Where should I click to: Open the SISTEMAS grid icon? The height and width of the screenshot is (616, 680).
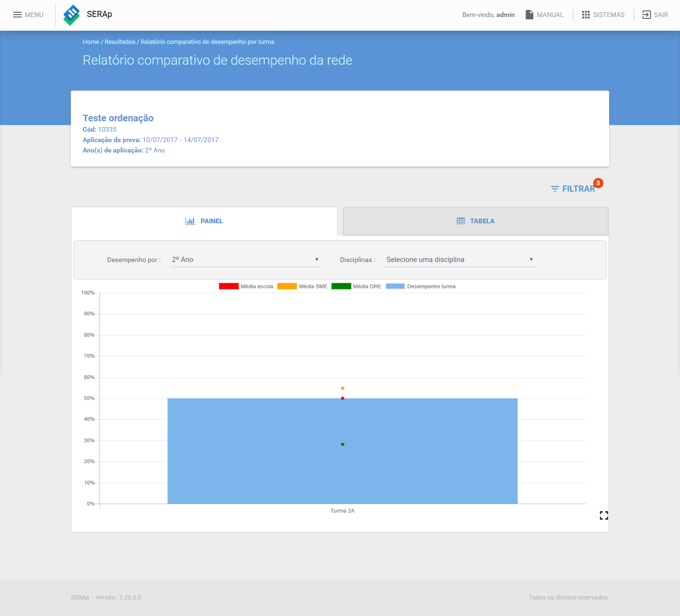tap(586, 15)
